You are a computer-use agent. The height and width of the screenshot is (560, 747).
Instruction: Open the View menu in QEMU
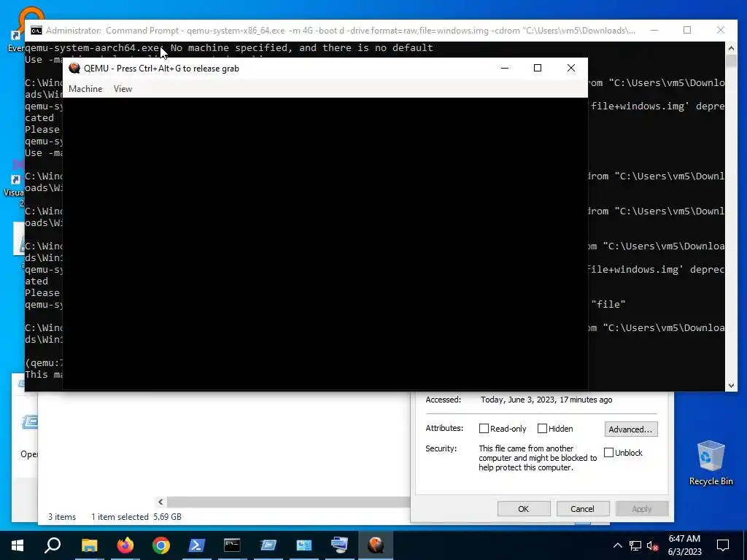123,89
